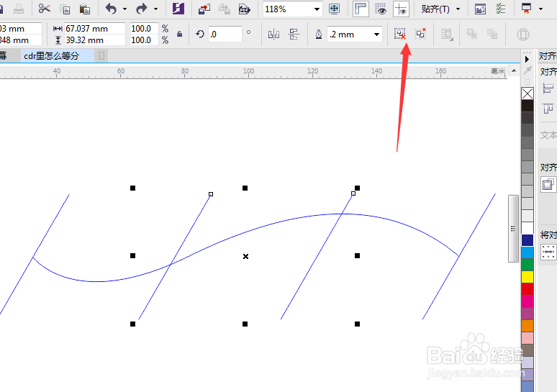The image size is (557, 392).
Task: Pick the green color swatch
Action: [x=527, y=265]
